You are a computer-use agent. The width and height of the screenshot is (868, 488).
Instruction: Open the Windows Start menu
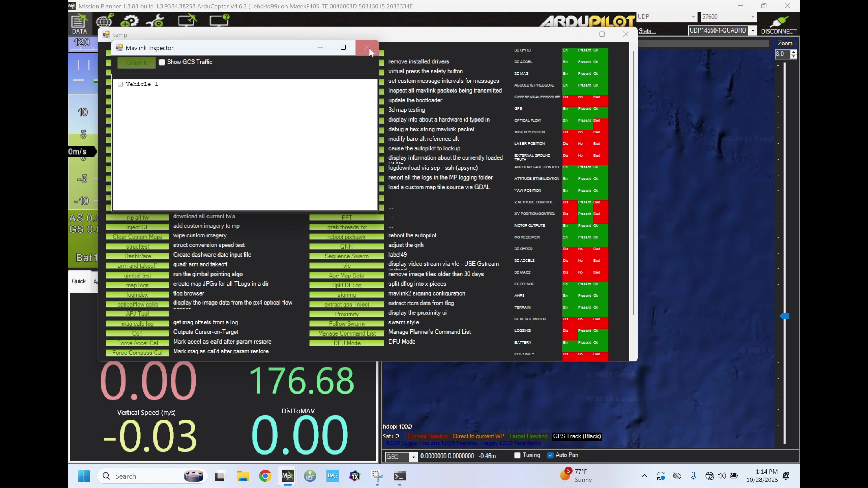[84, 476]
